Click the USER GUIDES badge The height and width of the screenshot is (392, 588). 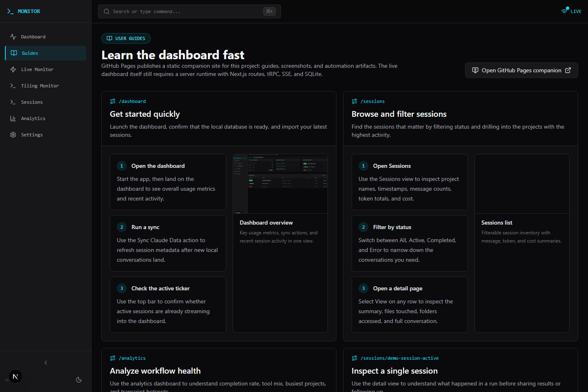(126, 38)
